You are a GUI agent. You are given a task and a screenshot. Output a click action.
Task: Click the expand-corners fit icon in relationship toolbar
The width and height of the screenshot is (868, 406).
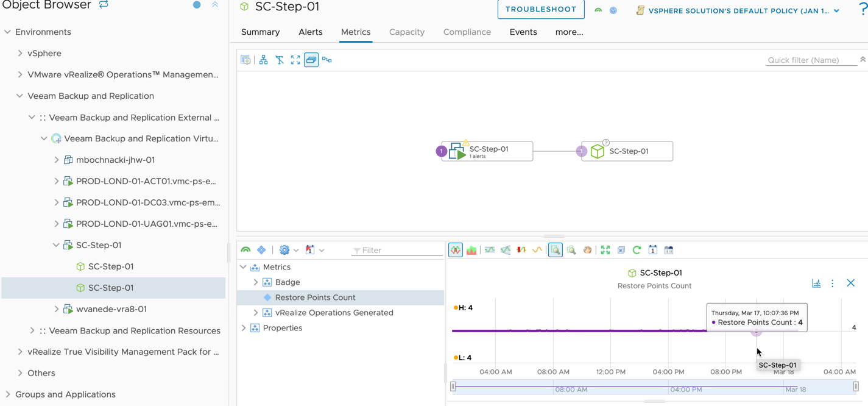pos(295,60)
